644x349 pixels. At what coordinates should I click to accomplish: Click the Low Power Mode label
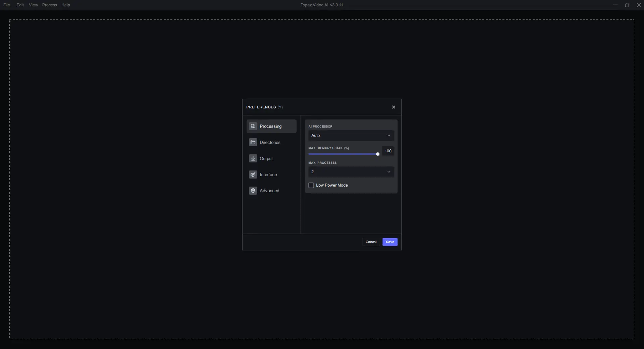(x=332, y=185)
